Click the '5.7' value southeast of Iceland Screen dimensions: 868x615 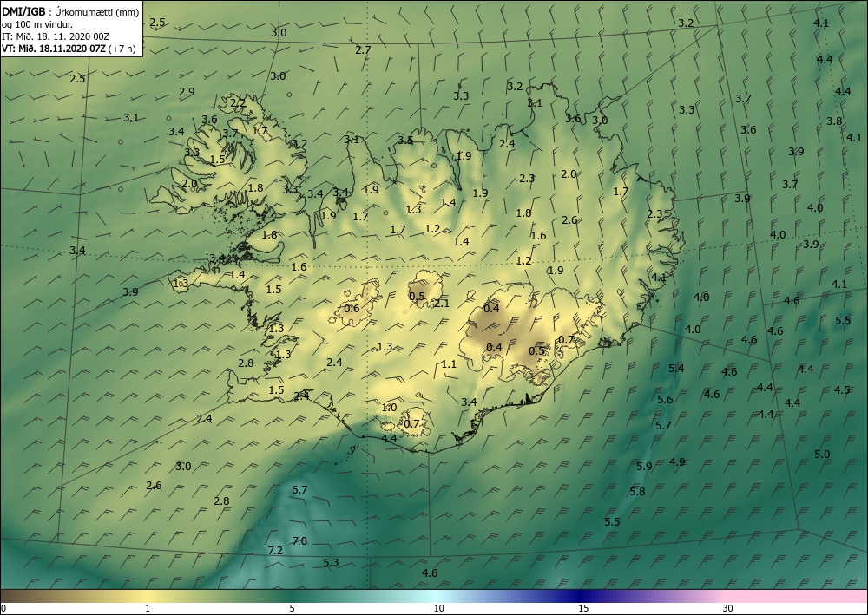(663, 425)
